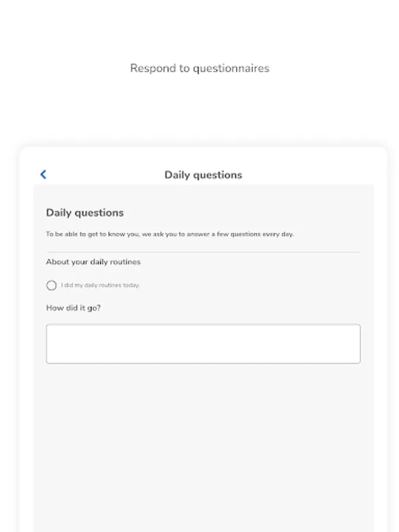Click the empty text area below the question

click(203, 343)
